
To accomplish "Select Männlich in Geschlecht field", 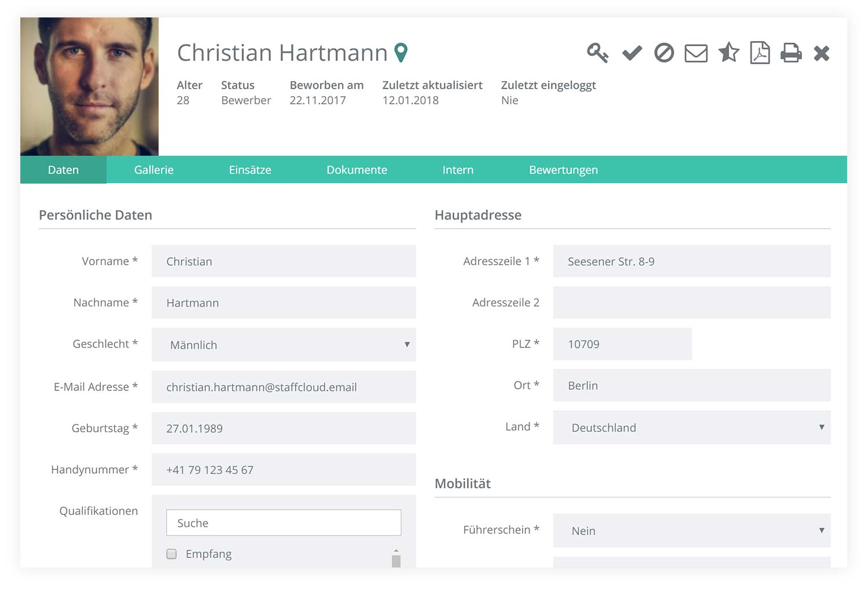I will click(x=284, y=345).
